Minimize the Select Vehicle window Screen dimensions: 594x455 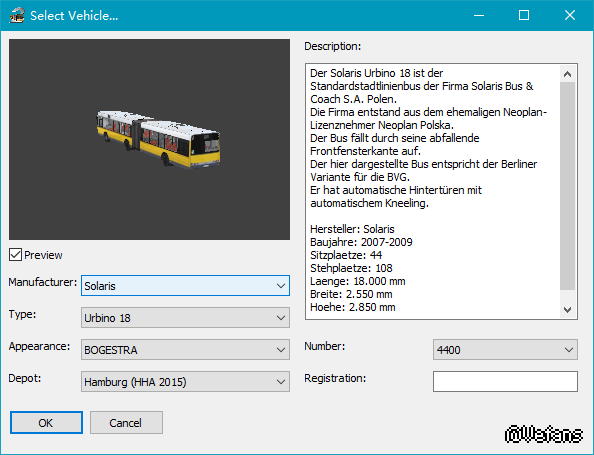click(479, 16)
